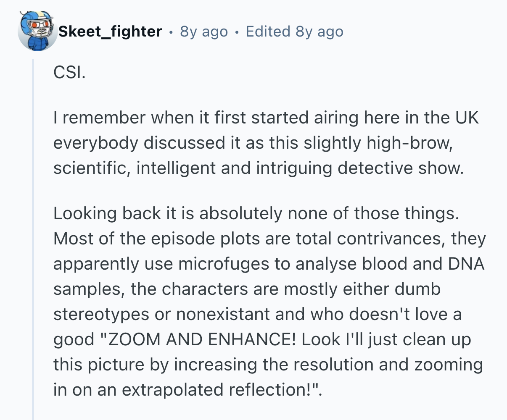Image resolution: width=507 pixels, height=420 pixels.
Task: Click the "CSI." text line
Action: (69, 73)
